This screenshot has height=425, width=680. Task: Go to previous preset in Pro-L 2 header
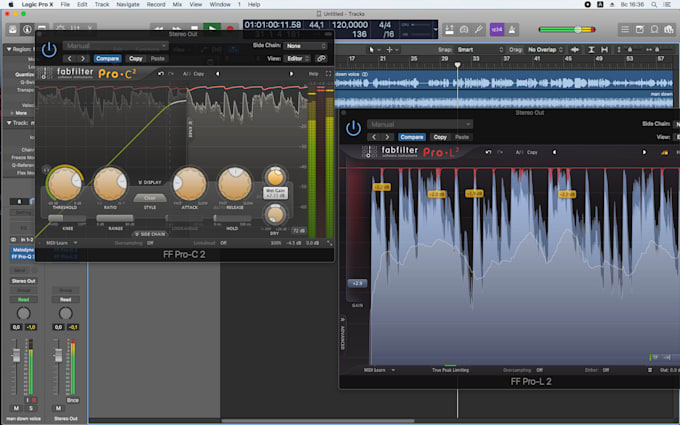(x=374, y=137)
